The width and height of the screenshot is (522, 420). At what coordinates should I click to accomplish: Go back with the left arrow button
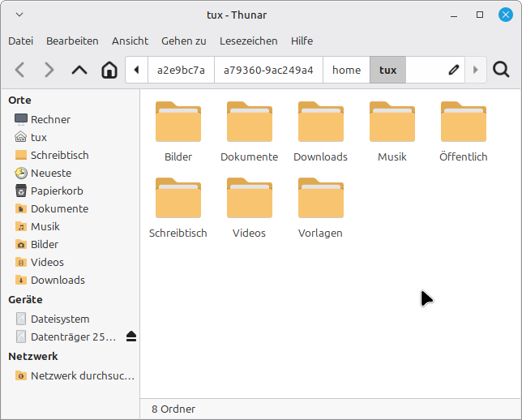20,70
